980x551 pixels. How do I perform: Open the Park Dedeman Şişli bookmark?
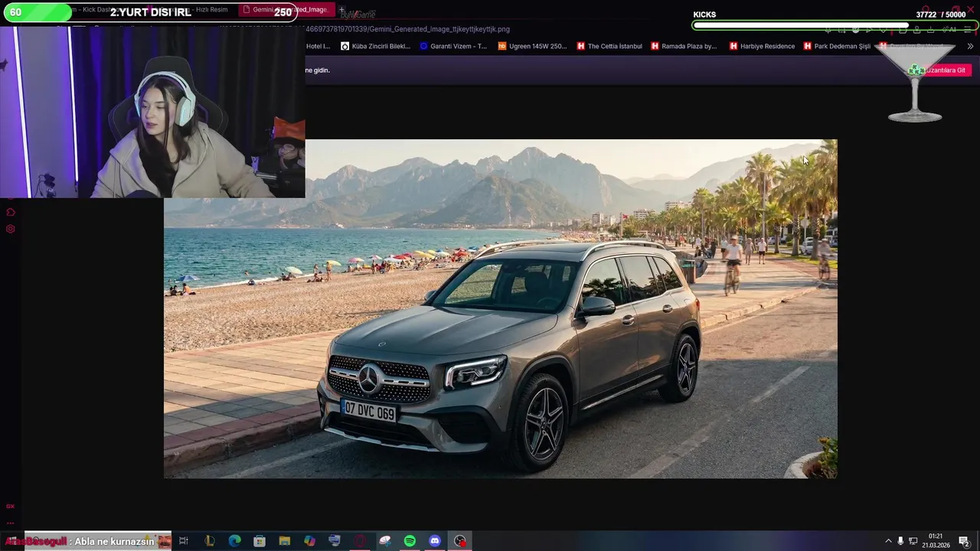pyautogui.click(x=837, y=46)
